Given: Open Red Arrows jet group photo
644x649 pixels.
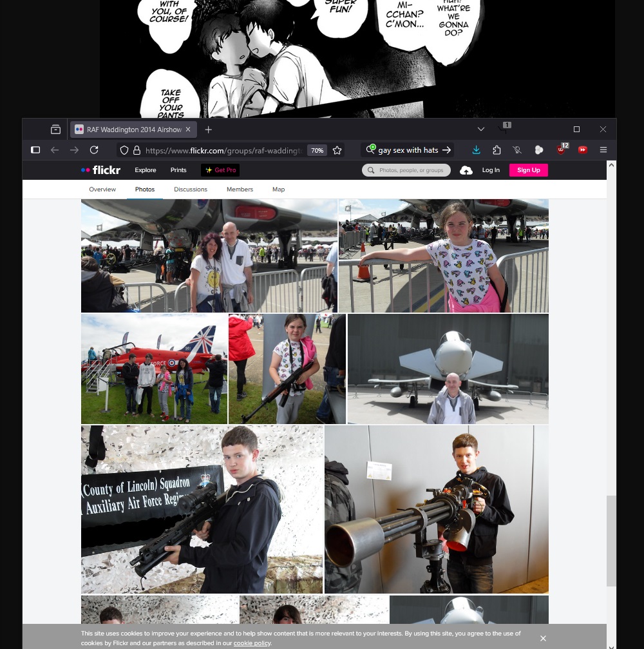Looking at the screenshot, I should pos(155,369).
